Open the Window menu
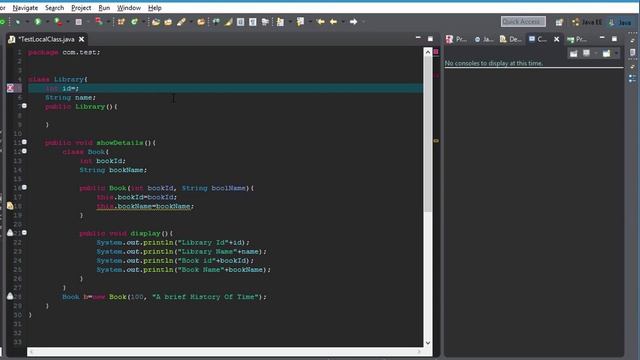This screenshot has width=640, height=360. (x=129, y=8)
